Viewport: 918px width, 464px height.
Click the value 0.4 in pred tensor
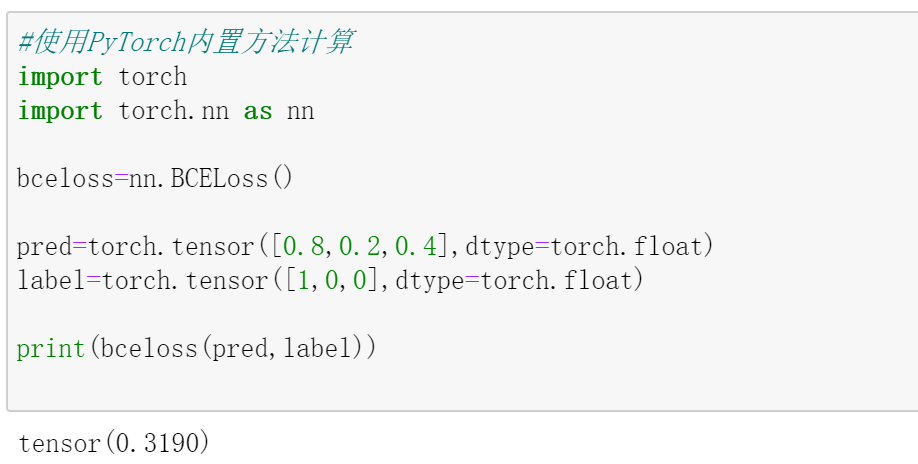pos(416,246)
